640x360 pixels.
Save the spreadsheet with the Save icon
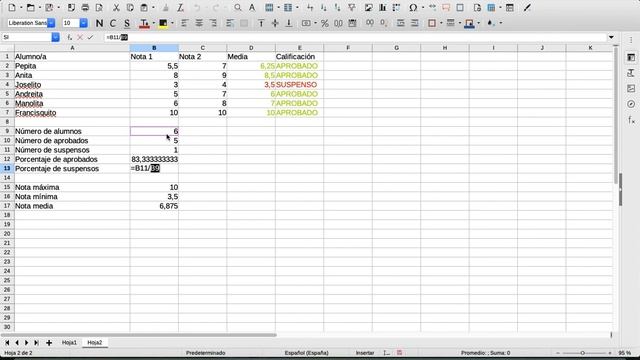click(49, 8)
